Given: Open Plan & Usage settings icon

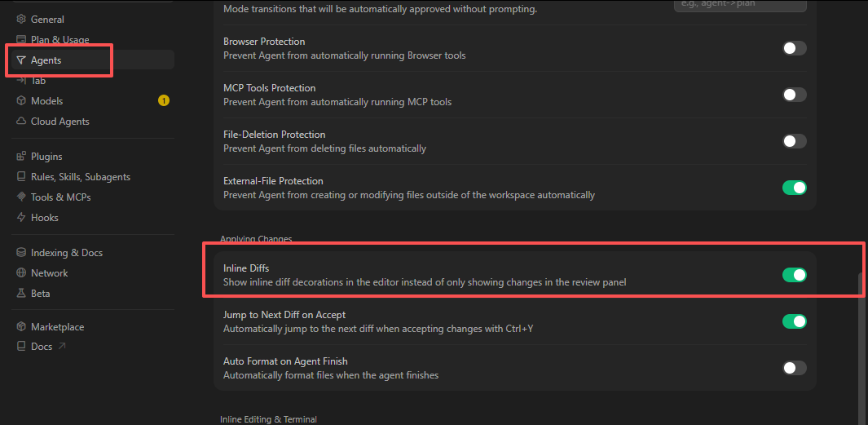Looking at the screenshot, I should (x=22, y=40).
